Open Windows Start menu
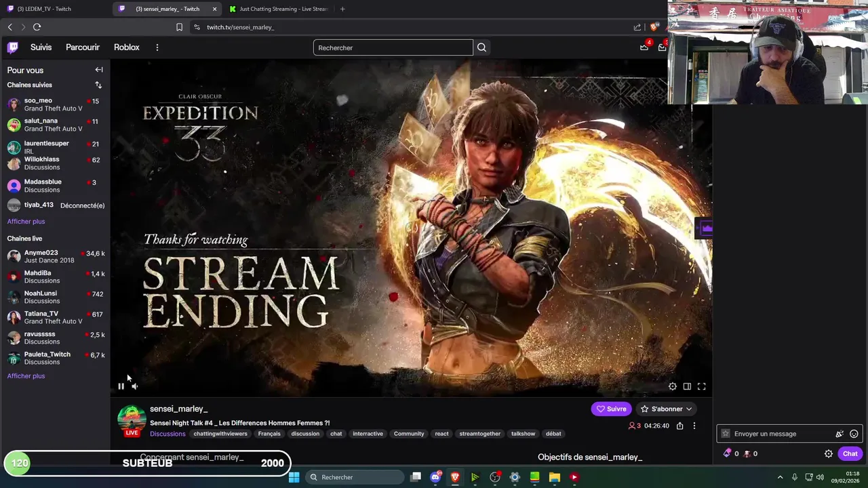The image size is (868, 488). pos(294,477)
